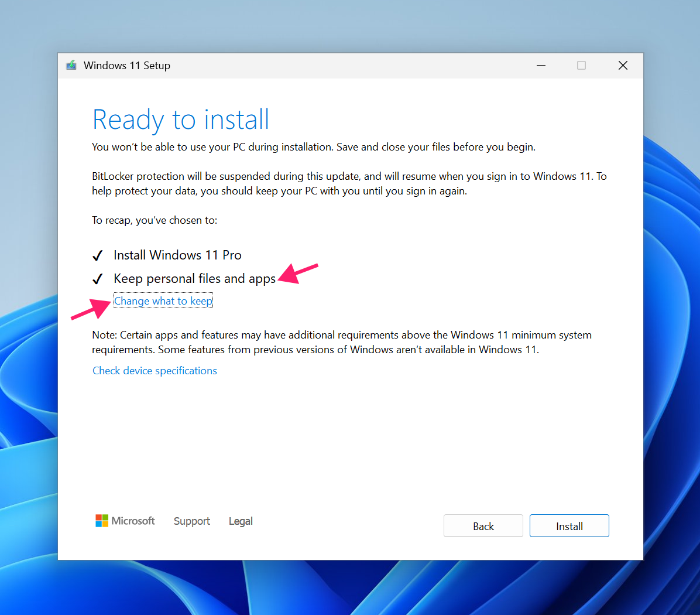
Task: Click the 'Note: Certain apps and features' paragraph
Action: (342, 342)
